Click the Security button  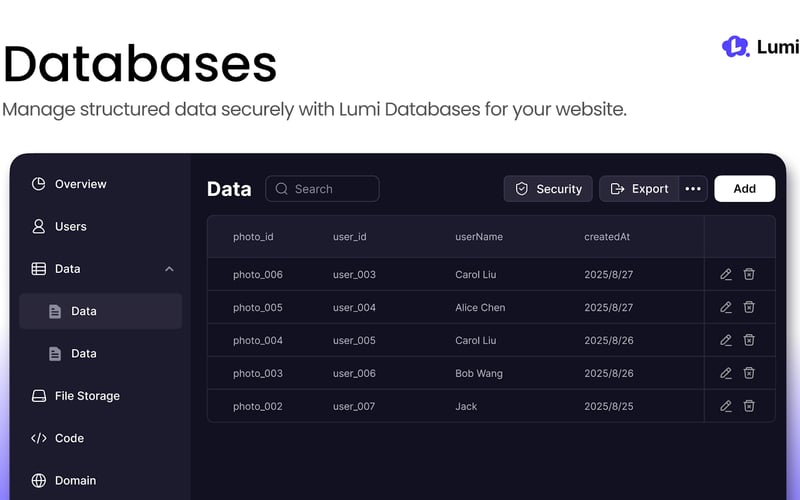coord(548,189)
